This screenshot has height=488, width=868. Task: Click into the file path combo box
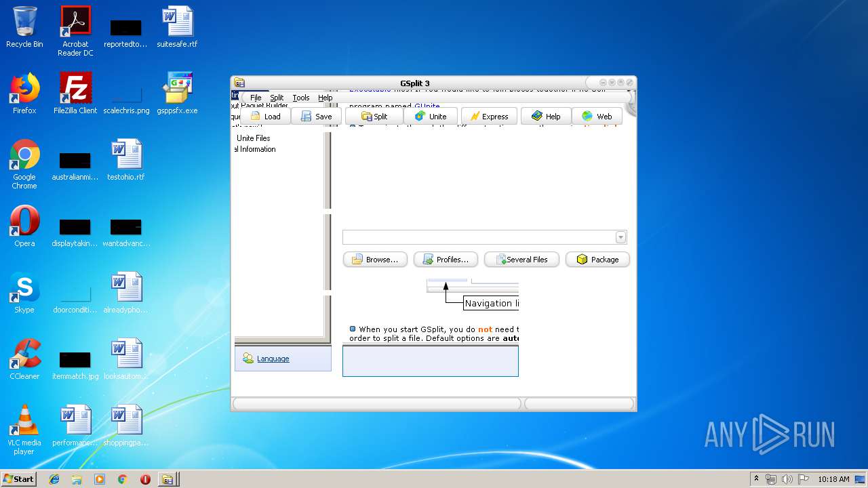[x=479, y=237]
